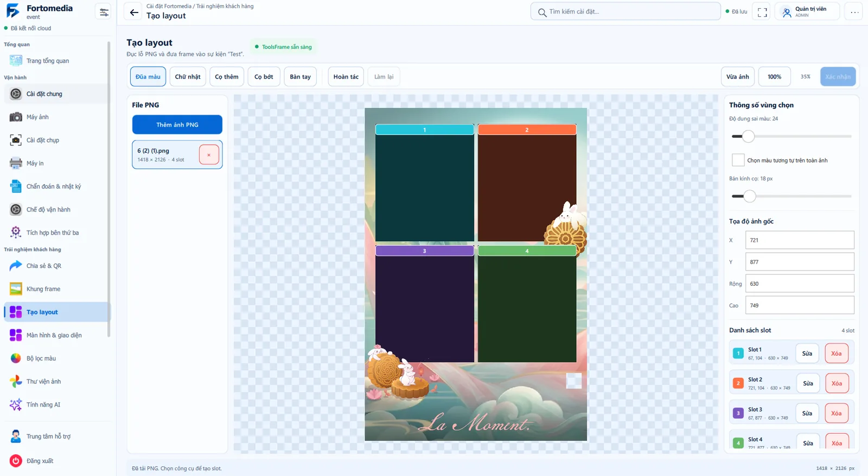
Task: Open Trung tâm hỗ trợ
Action: click(x=56, y=436)
